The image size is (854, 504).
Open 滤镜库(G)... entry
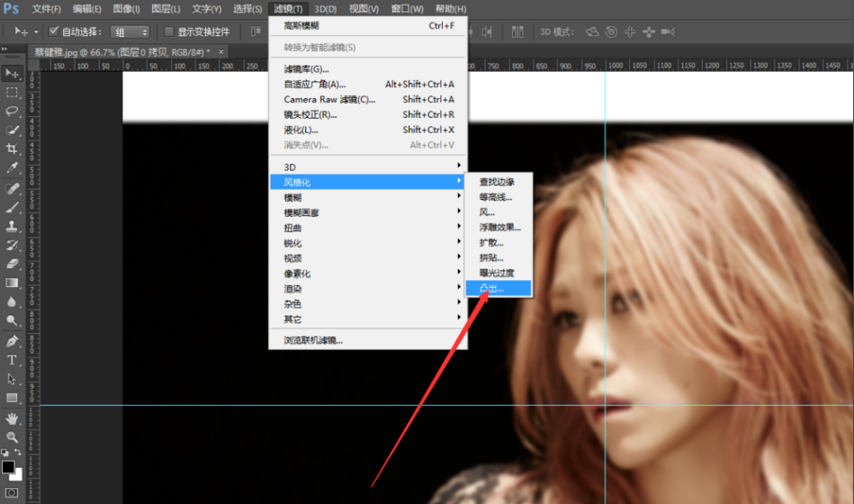click(368, 68)
